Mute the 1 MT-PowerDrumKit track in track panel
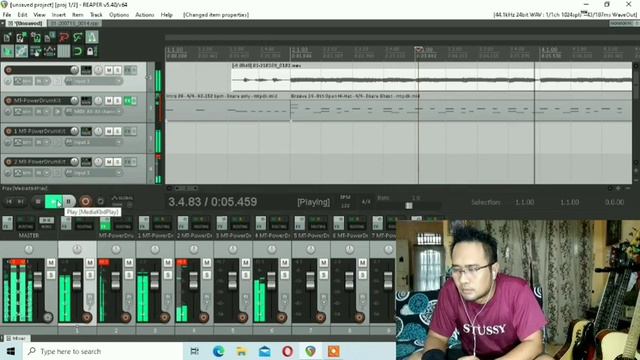Viewport: 640px width, 360px height. pyautogui.click(x=109, y=131)
